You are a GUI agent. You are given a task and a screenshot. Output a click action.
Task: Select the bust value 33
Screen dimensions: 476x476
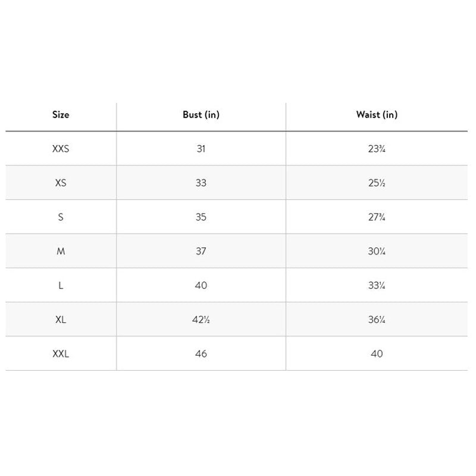[x=201, y=183]
